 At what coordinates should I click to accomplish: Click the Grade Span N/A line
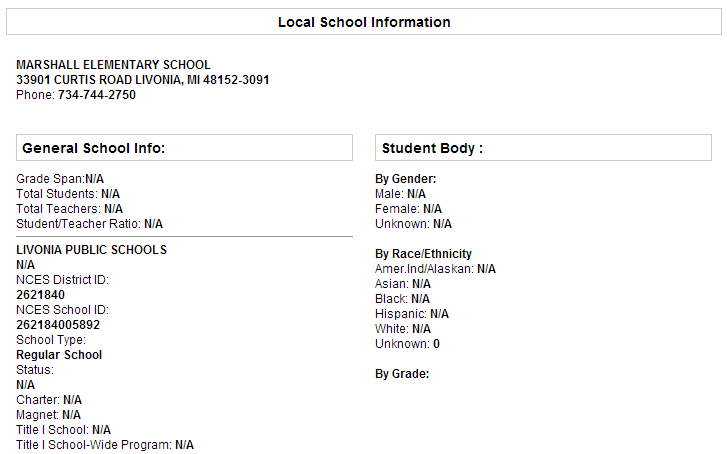click(x=60, y=179)
